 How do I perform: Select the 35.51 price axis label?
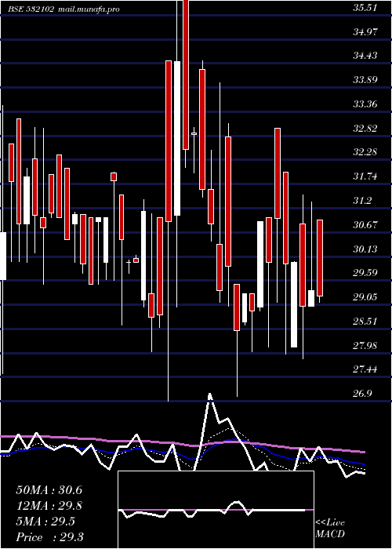(365, 7)
